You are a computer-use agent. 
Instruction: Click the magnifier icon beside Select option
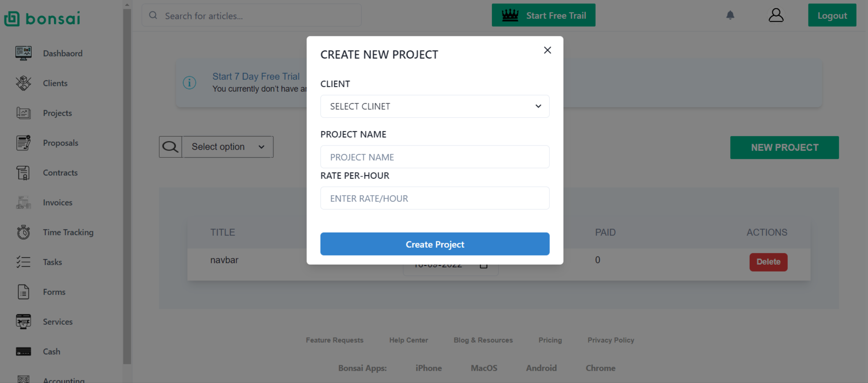[171, 147]
